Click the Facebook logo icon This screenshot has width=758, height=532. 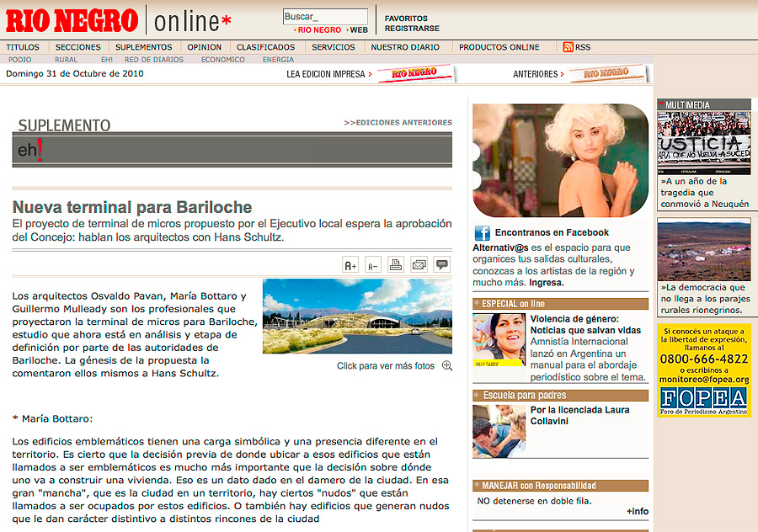pyautogui.click(x=482, y=233)
